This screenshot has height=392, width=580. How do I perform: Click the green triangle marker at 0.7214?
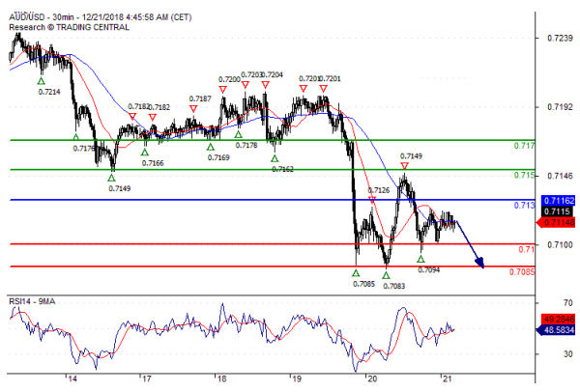pyautogui.click(x=41, y=81)
